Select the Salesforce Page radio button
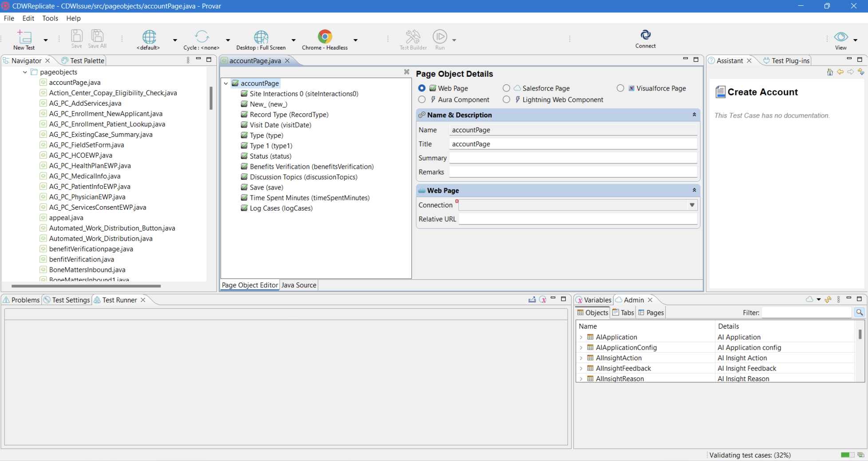Image resolution: width=868 pixels, height=461 pixels. pos(506,88)
